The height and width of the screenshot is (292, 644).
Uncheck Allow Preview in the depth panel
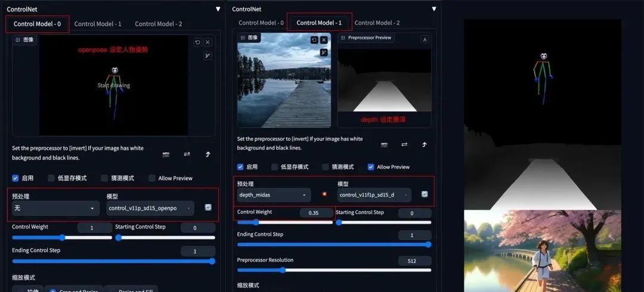tap(371, 167)
